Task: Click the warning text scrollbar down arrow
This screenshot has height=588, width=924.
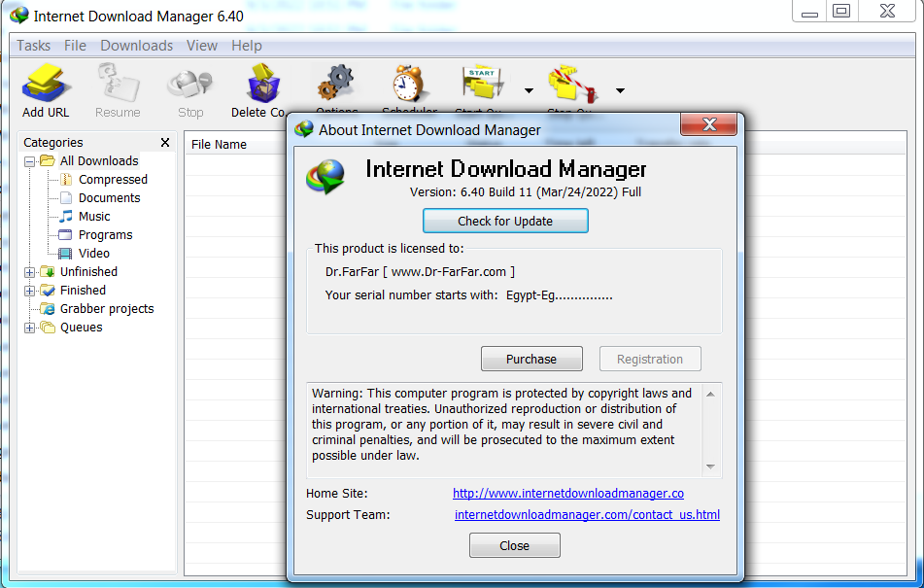Action: (x=710, y=467)
